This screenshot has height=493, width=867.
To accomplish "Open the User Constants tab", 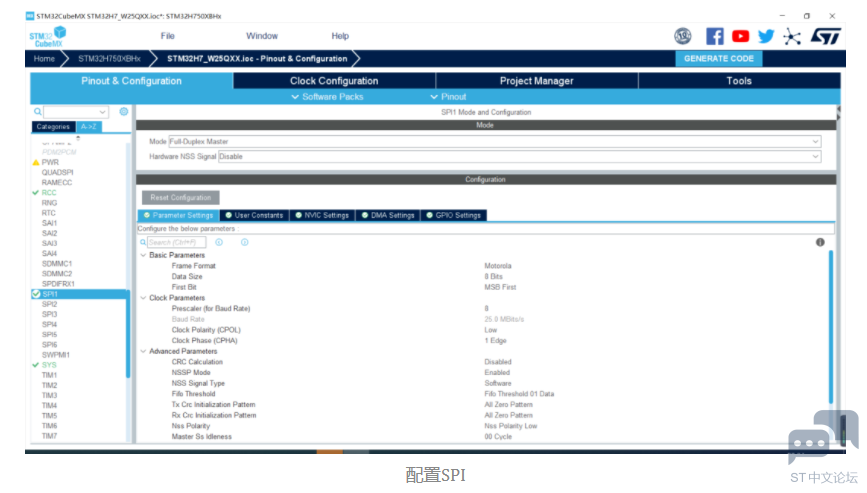I will 254,216.
